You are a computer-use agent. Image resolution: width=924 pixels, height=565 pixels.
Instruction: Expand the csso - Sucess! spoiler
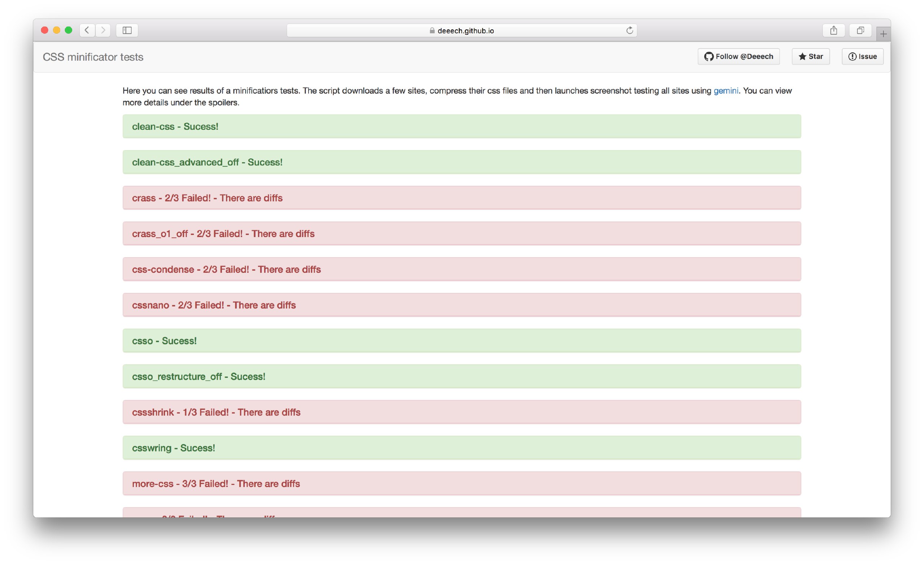tap(462, 341)
